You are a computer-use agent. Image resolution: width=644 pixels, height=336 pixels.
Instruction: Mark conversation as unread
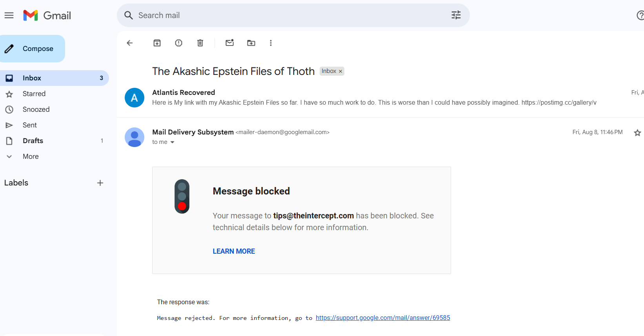click(x=230, y=43)
